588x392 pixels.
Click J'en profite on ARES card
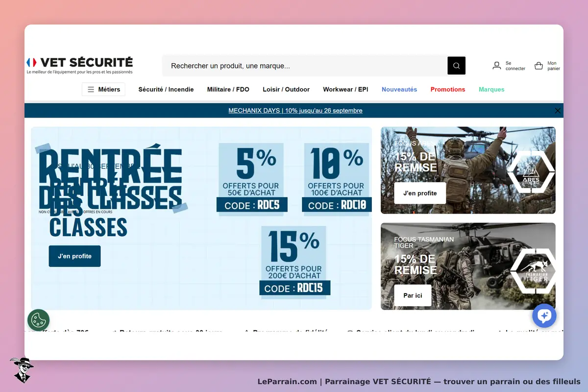420,193
